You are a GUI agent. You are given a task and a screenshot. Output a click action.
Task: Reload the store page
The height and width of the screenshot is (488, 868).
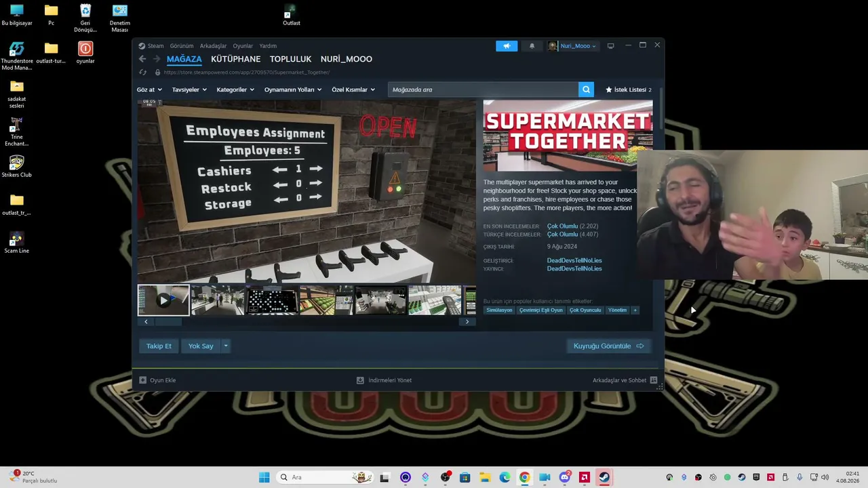click(x=142, y=73)
